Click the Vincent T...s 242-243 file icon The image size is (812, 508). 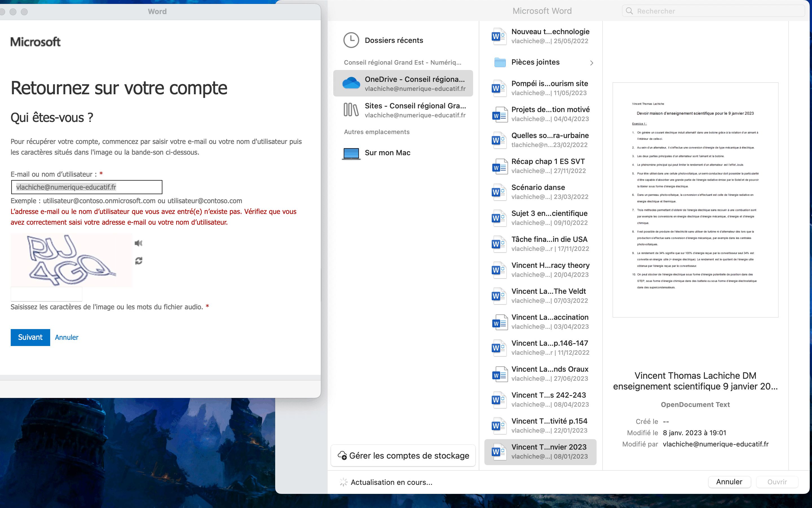point(499,400)
